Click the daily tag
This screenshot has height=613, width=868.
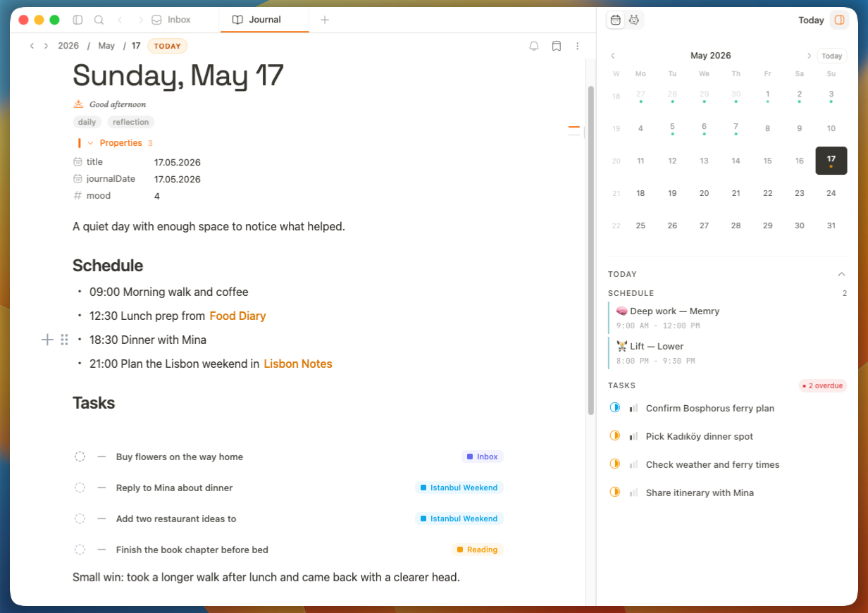(x=87, y=122)
